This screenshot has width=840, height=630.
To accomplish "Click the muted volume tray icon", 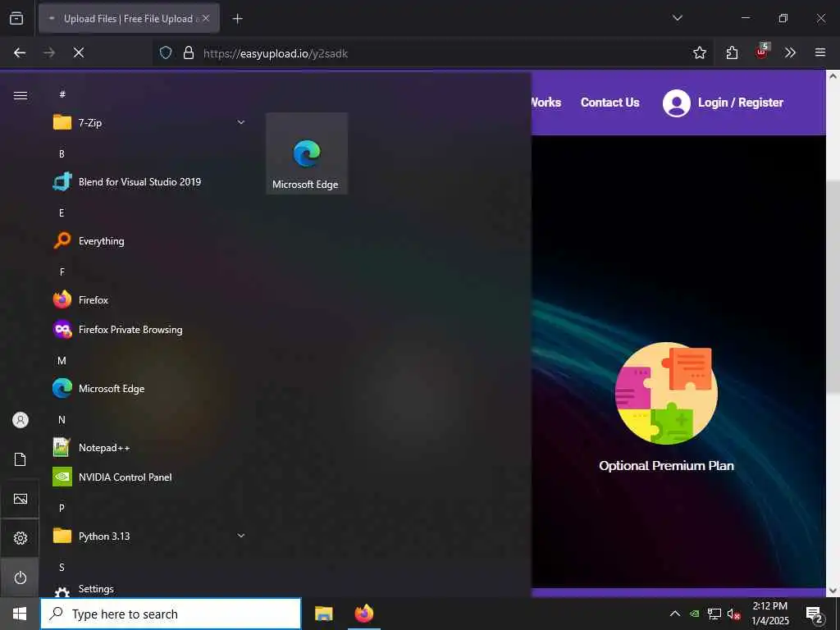I will [x=733, y=614].
